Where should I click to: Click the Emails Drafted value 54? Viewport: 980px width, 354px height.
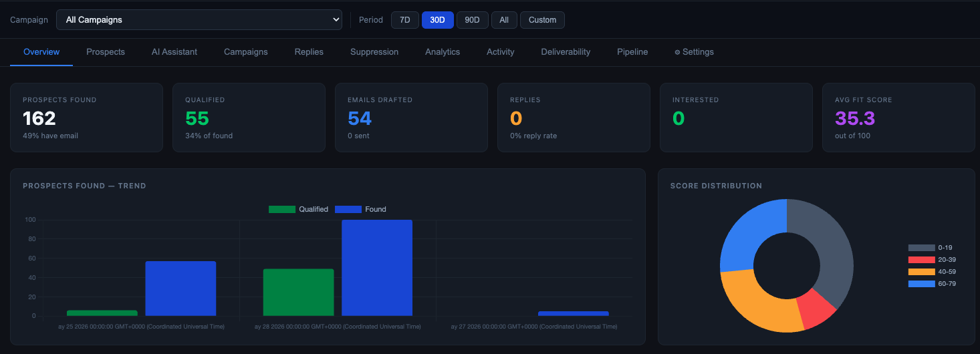click(x=360, y=119)
